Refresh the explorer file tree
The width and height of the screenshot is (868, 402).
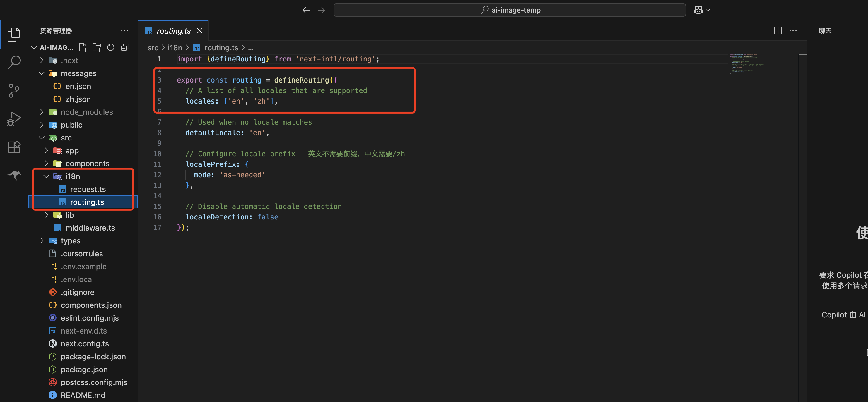pos(110,47)
